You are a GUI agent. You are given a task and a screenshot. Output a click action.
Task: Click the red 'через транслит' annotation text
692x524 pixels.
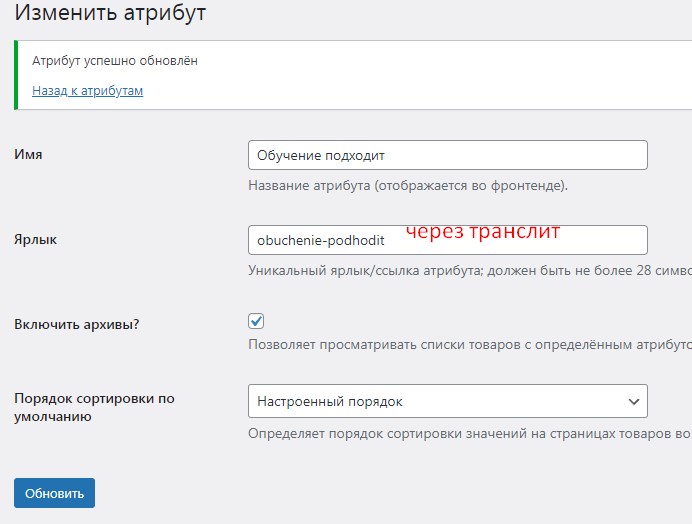tap(482, 231)
